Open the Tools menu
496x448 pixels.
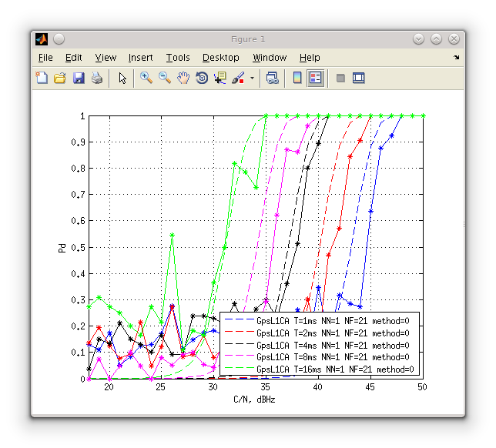(x=178, y=58)
